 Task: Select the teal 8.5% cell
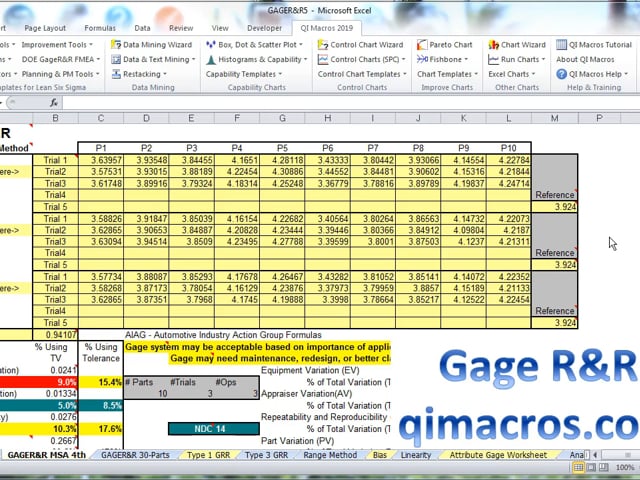click(x=101, y=406)
